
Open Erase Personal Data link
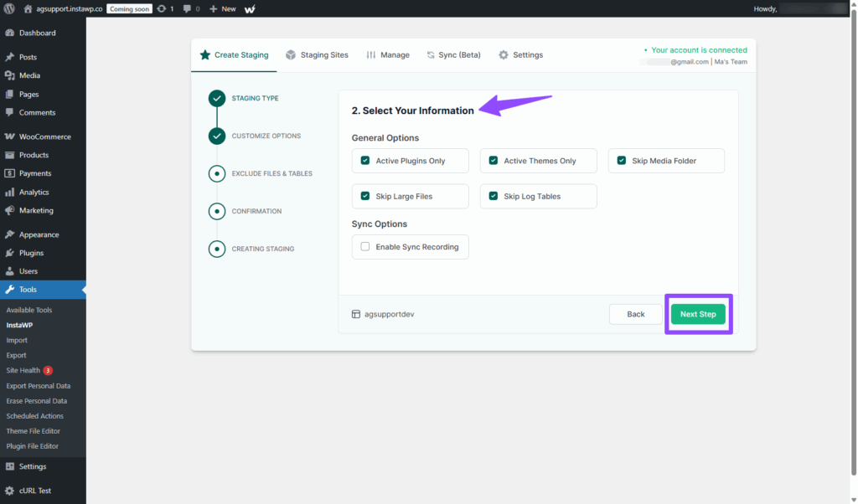point(37,401)
